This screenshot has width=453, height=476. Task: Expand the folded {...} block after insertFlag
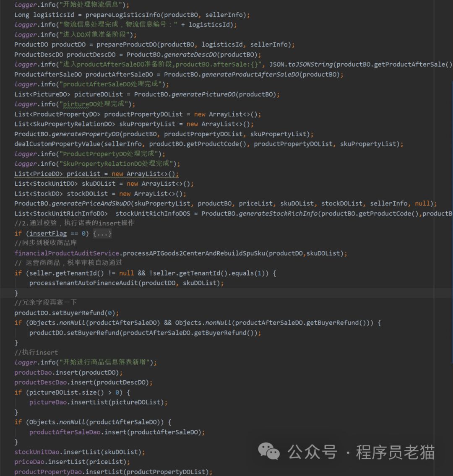pos(102,234)
